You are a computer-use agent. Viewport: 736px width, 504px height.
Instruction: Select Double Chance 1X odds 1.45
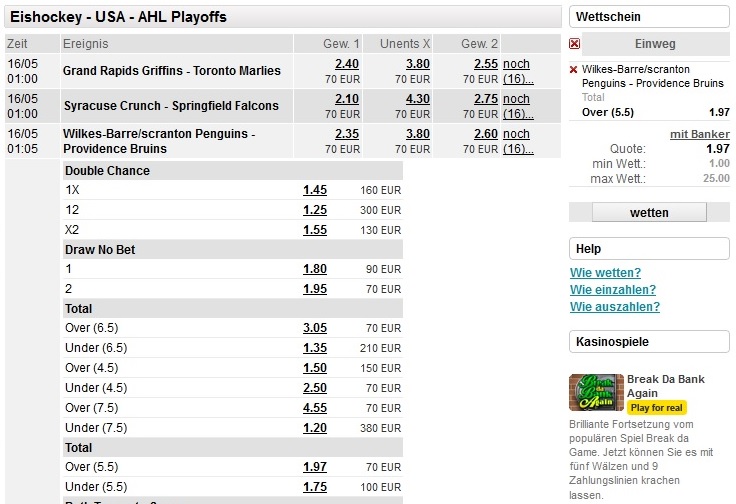click(314, 190)
